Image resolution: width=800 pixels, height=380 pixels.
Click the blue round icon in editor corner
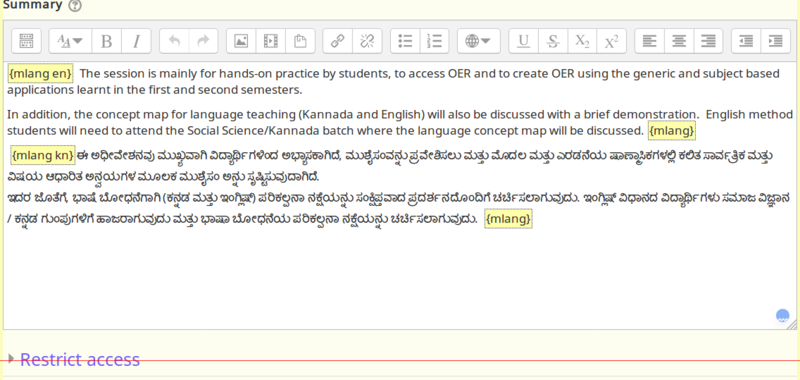tap(783, 316)
